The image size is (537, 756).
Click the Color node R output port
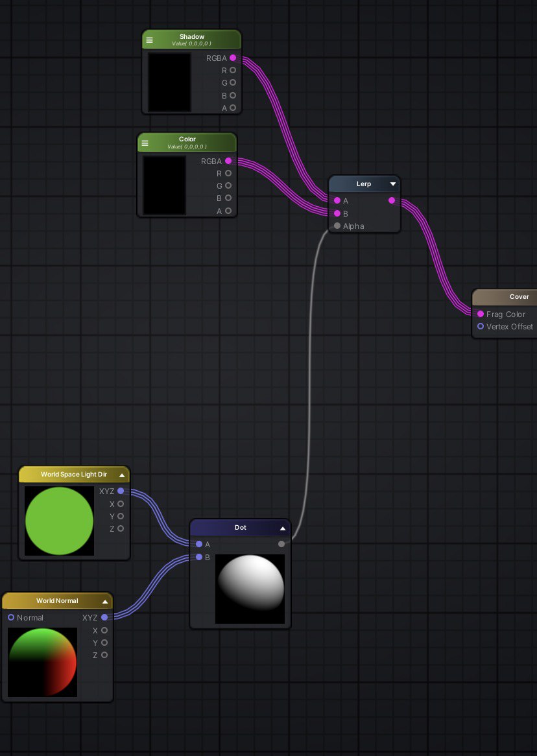(x=228, y=173)
